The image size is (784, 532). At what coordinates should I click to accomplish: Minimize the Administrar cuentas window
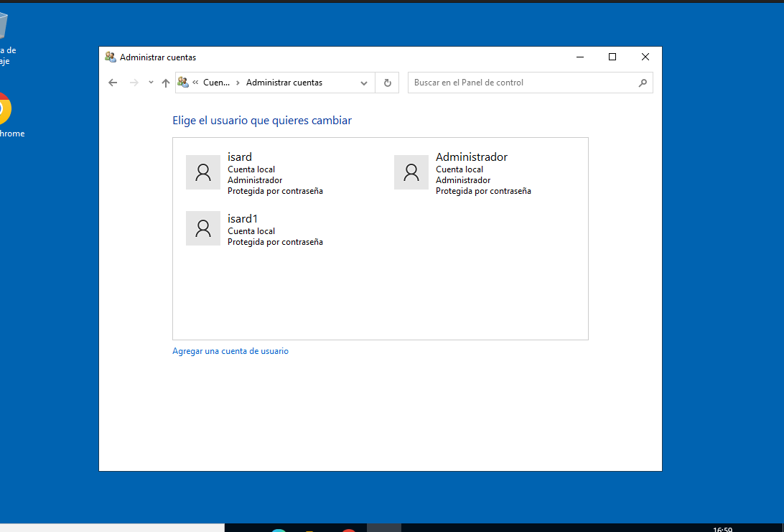(579, 57)
